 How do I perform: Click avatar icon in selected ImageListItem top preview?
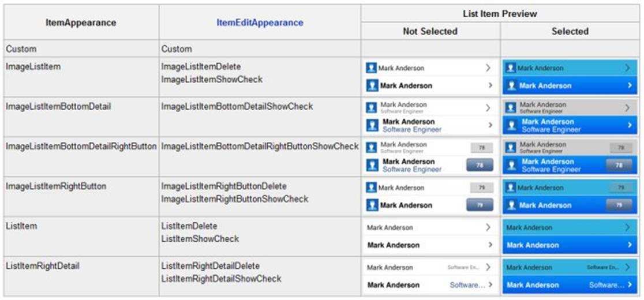coord(511,67)
